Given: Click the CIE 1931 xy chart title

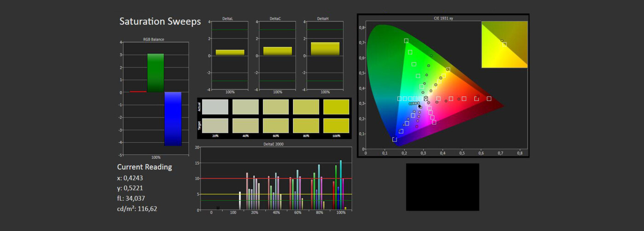Looking at the screenshot, I should point(443,18).
